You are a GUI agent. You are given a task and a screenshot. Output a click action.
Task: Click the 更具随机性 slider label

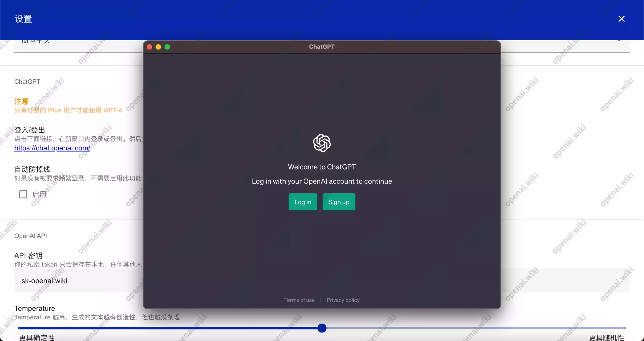tap(607, 337)
